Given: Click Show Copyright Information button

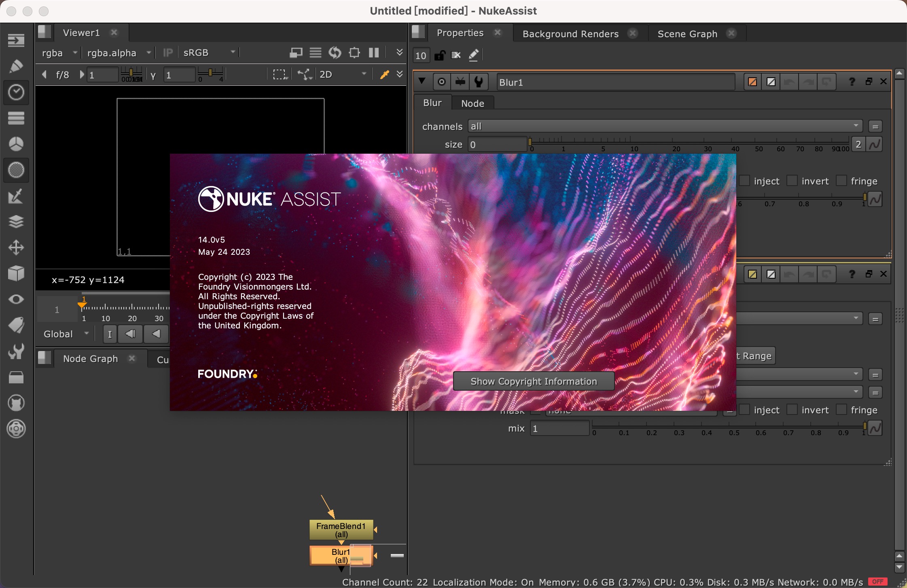Looking at the screenshot, I should (x=534, y=381).
